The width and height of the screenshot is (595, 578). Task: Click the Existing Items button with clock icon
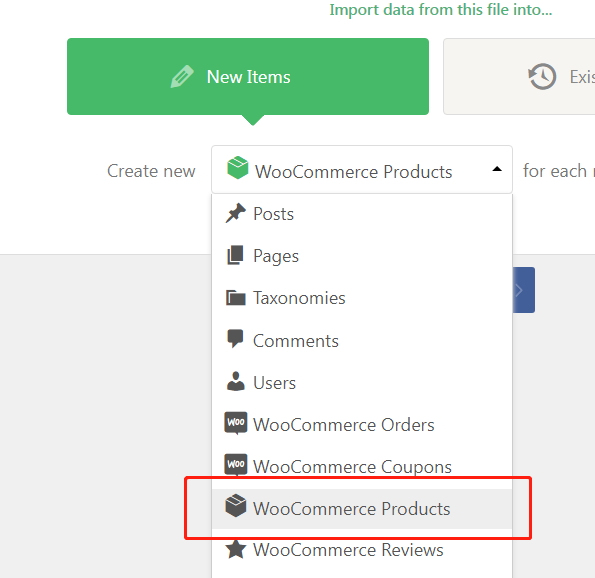coord(519,76)
